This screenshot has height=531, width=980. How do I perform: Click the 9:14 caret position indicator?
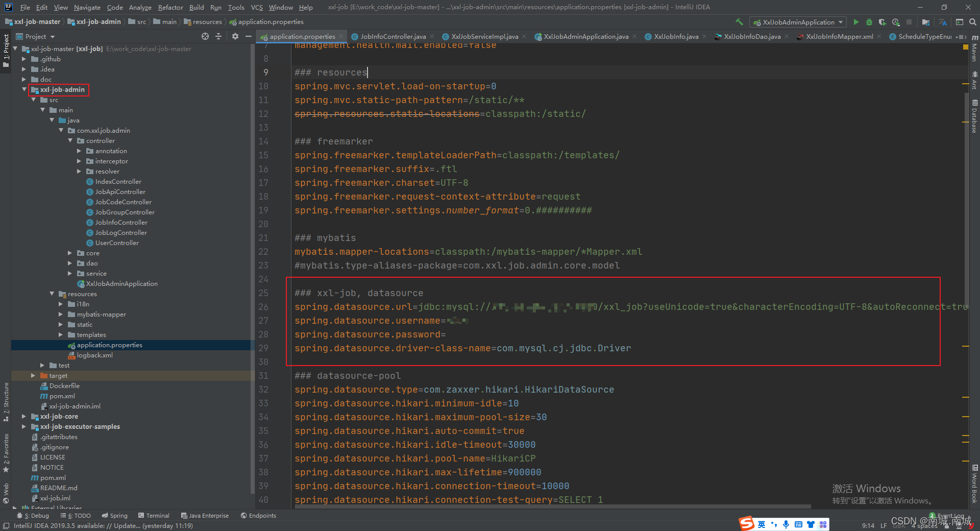click(868, 525)
